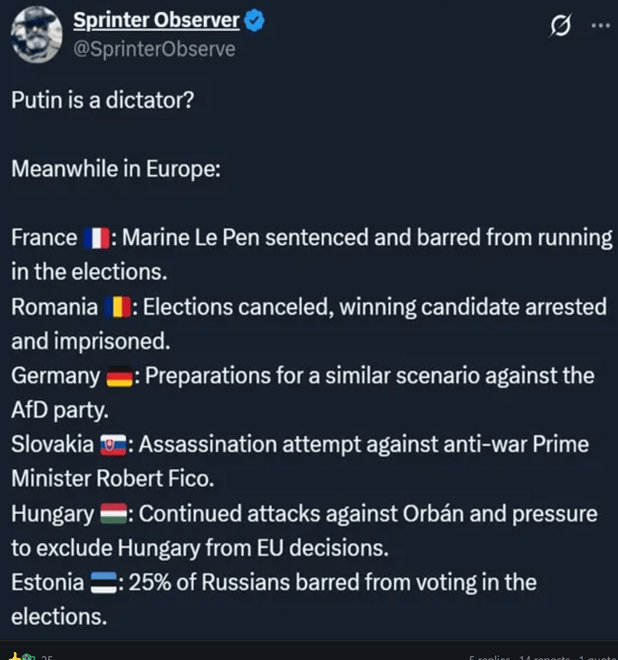Click the "Meanwhile in Europe:" text
618x660 pixels.
pyautogui.click(x=115, y=168)
